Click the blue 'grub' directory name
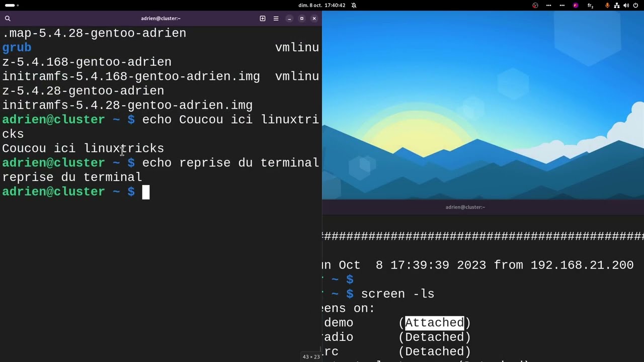The width and height of the screenshot is (644, 362). (x=17, y=47)
